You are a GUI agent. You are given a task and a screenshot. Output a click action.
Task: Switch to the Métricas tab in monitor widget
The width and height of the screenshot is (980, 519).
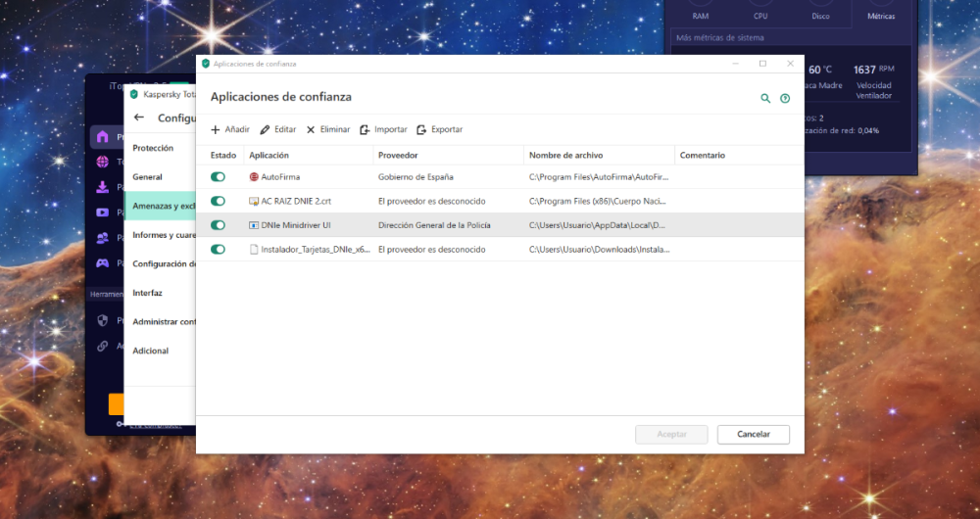[x=881, y=17]
